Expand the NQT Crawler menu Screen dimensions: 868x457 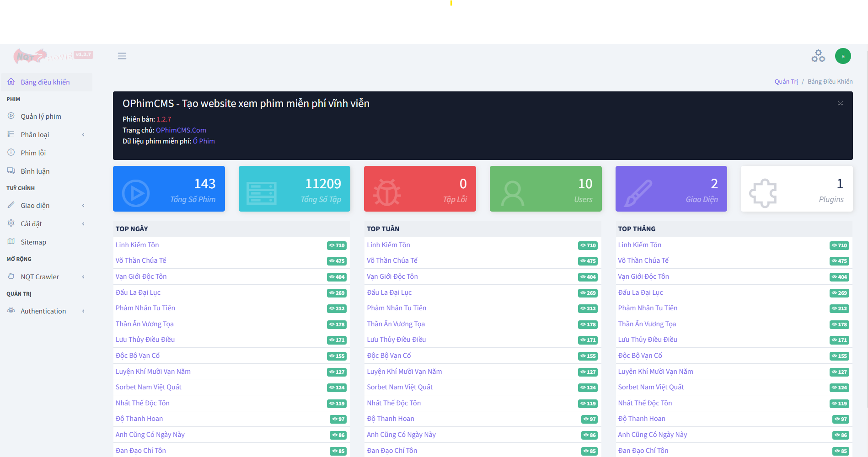point(46,277)
